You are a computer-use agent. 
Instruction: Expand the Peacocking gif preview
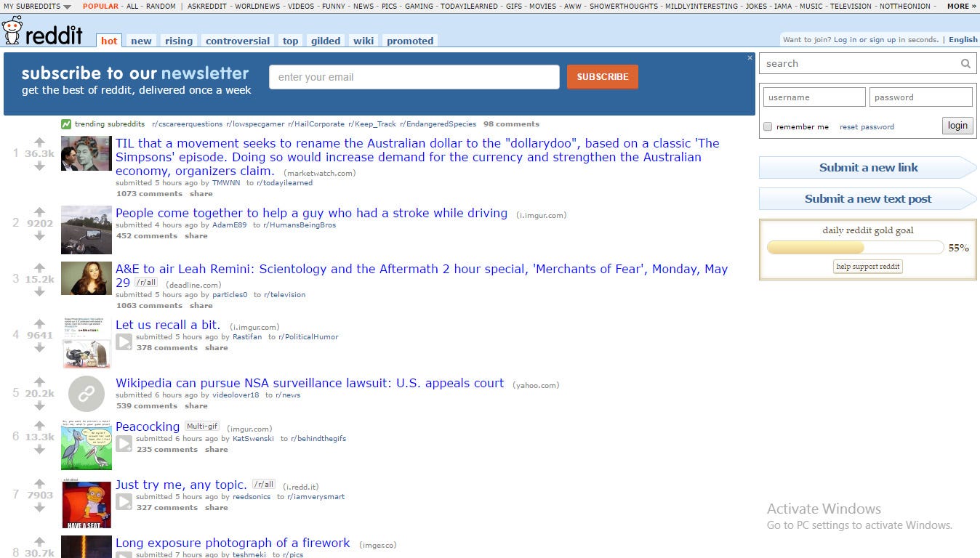[124, 443]
